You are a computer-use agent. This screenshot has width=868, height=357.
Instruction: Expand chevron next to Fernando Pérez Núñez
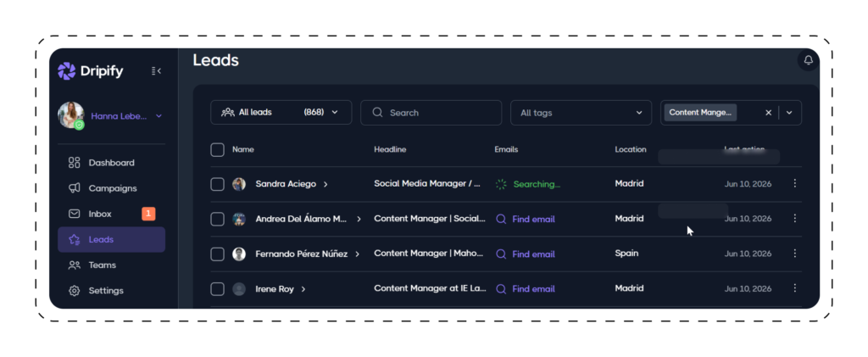(x=357, y=254)
